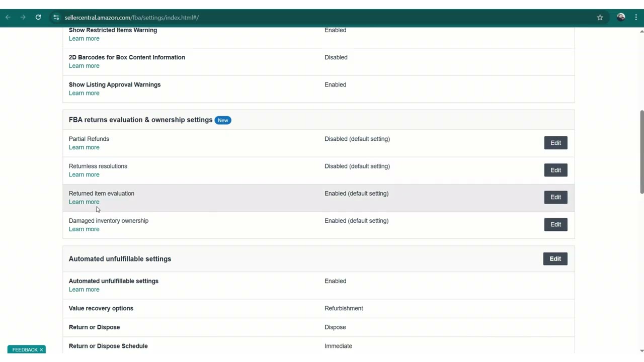This screenshot has width=644, height=362.
Task: Click 'Enabled' value for Automated unfulfillable settings
Action: tap(335, 281)
